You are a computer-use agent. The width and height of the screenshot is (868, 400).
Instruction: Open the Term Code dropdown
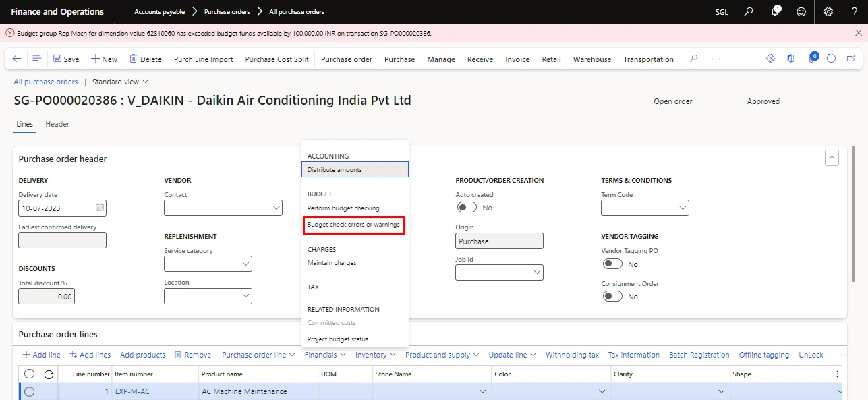(x=683, y=208)
